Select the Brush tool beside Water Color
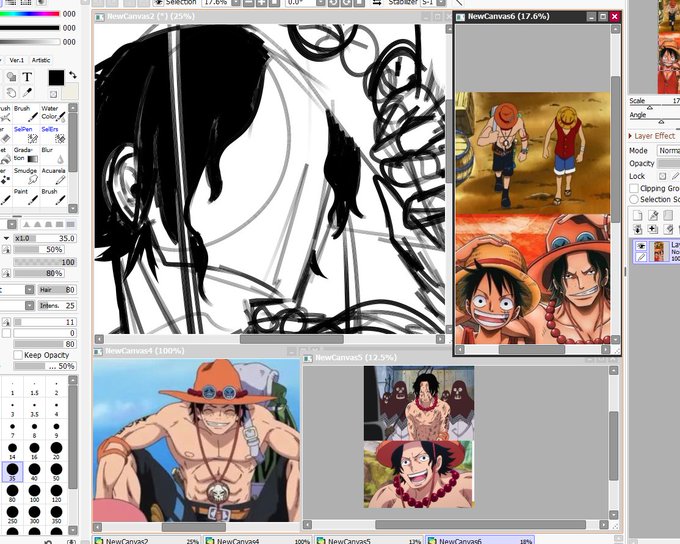This screenshot has width=680, height=544. coord(26,113)
